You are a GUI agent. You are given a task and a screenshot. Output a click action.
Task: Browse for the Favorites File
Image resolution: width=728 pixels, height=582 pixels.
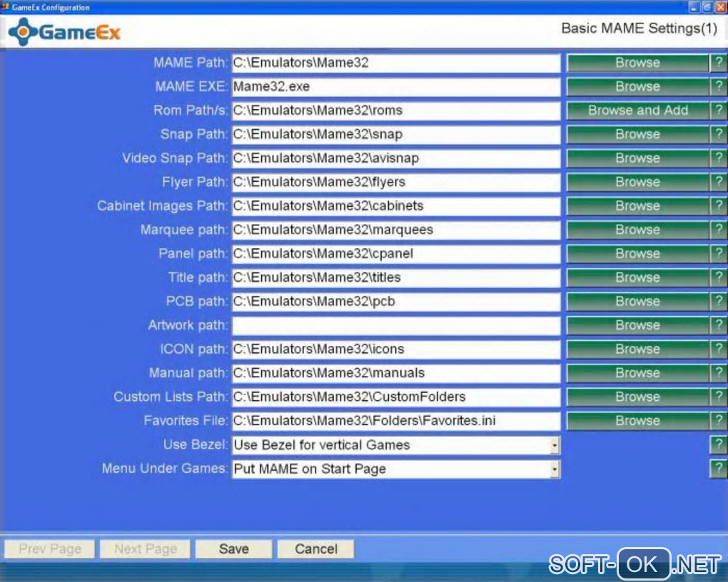tap(638, 421)
